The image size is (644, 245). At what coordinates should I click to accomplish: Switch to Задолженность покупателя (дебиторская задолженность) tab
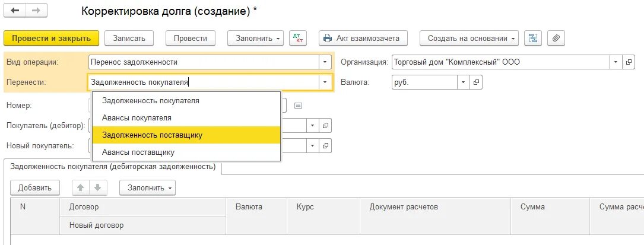click(113, 167)
